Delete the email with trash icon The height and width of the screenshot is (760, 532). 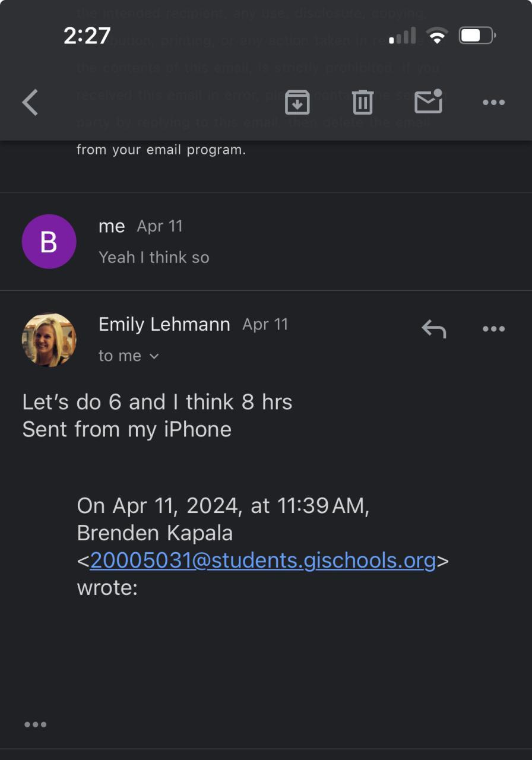(x=362, y=103)
